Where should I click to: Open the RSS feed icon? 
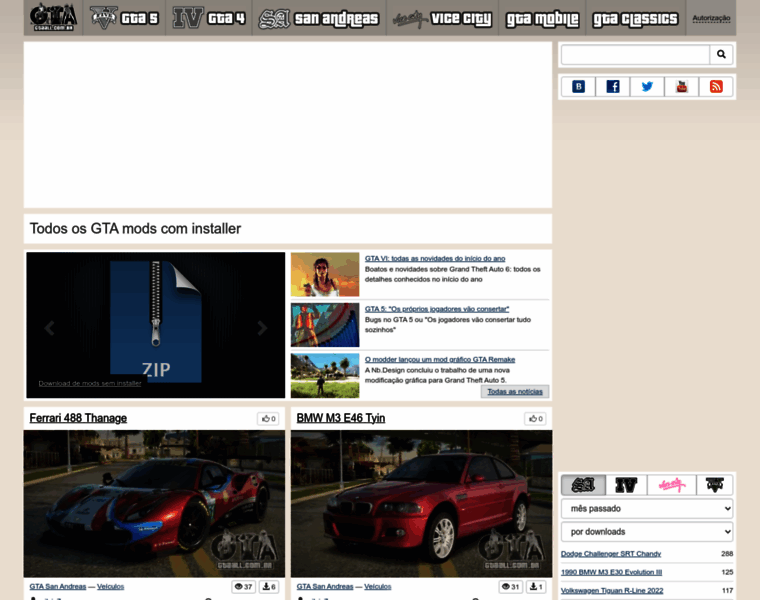716,86
